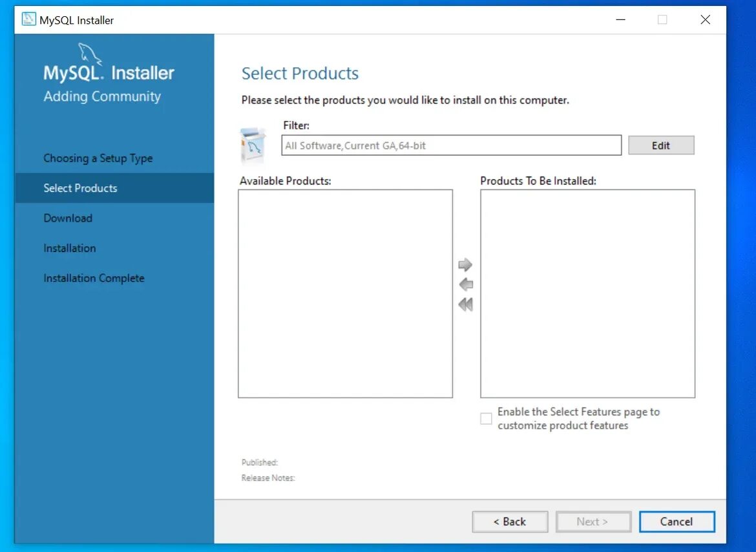Click the software box icon beside Filter

(253, 145)
